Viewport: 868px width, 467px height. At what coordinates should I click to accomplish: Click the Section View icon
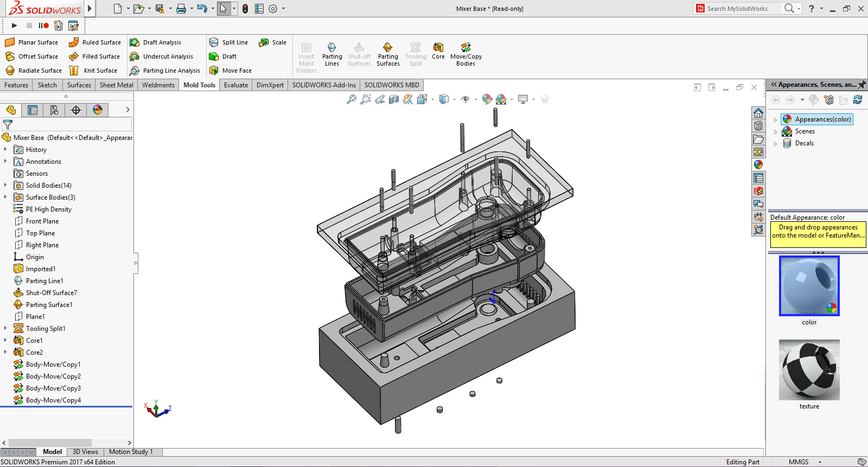pos(394,99)
